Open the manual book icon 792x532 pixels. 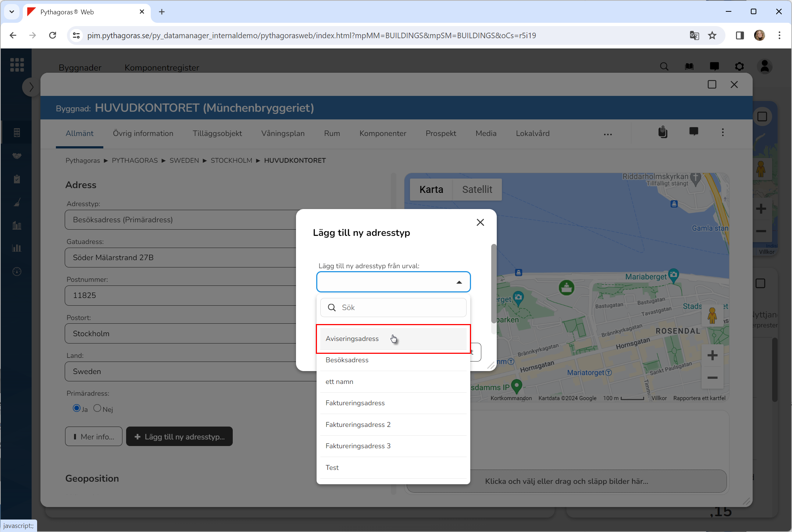(689, 66)
